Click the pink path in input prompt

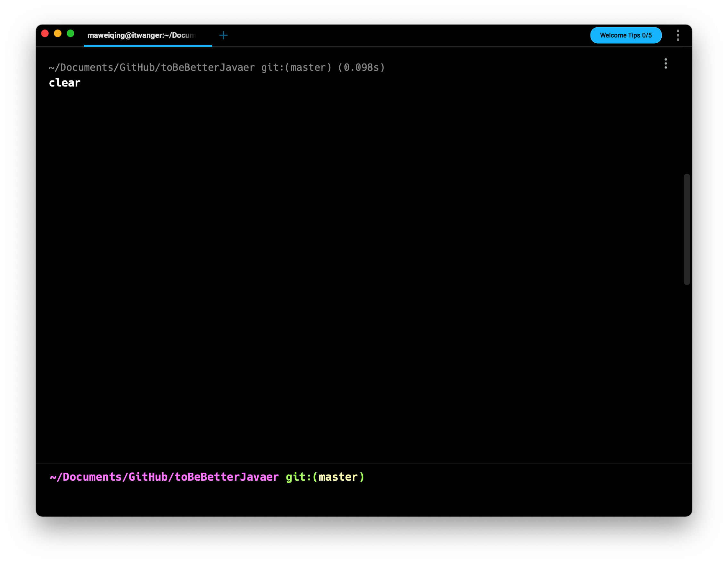164,477
